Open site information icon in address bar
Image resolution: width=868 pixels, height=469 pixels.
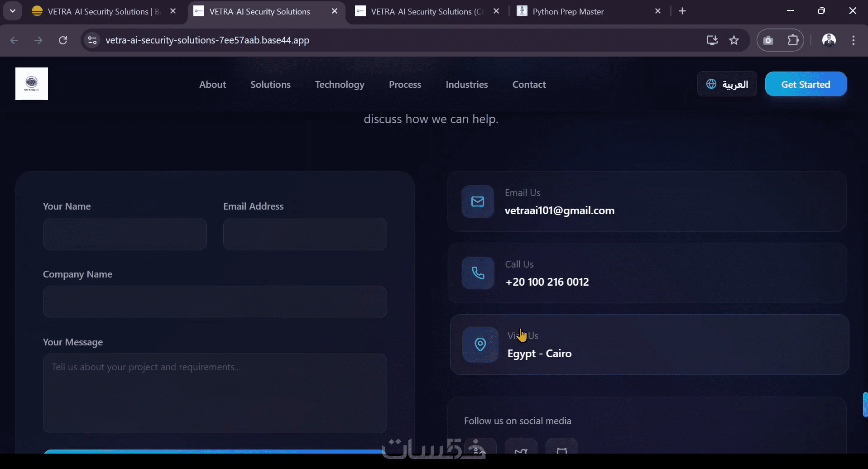pyautogui.click(x=92, y=40)
